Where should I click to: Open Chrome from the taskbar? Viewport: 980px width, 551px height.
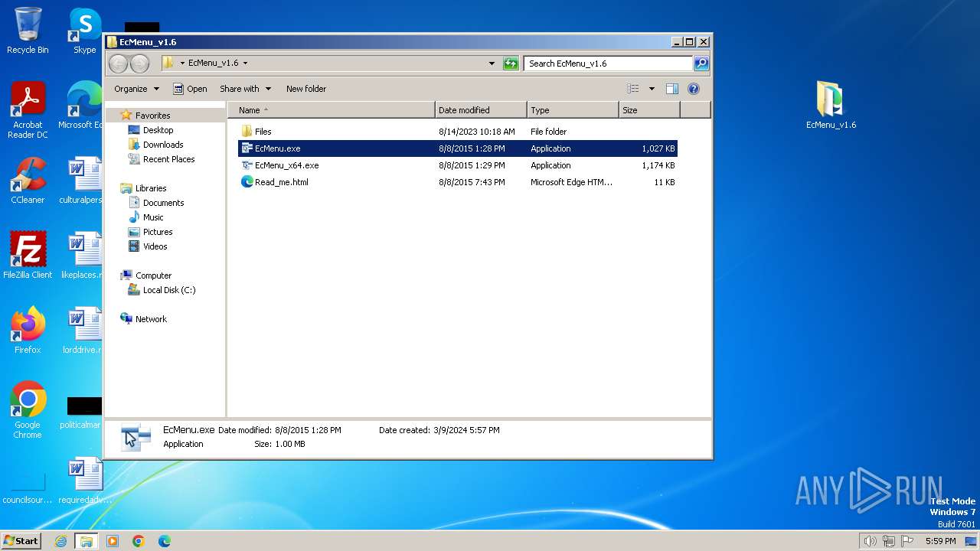point(139,541)
